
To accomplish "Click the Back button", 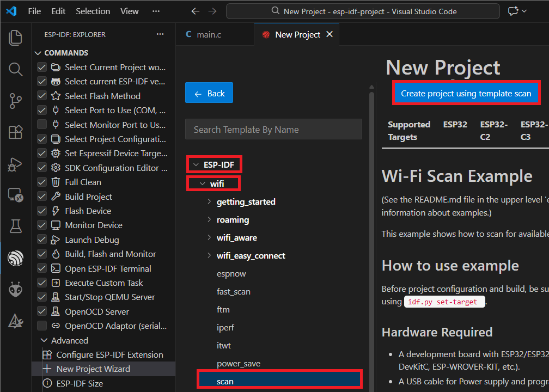I will coord(209,93).
